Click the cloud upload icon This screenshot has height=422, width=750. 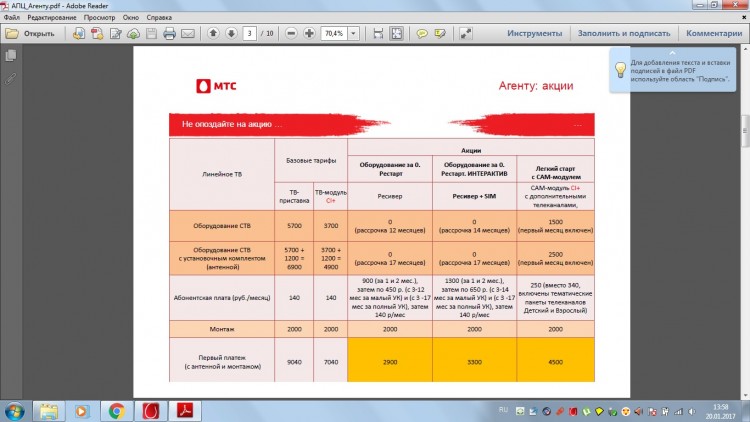[x=133, y=33]
